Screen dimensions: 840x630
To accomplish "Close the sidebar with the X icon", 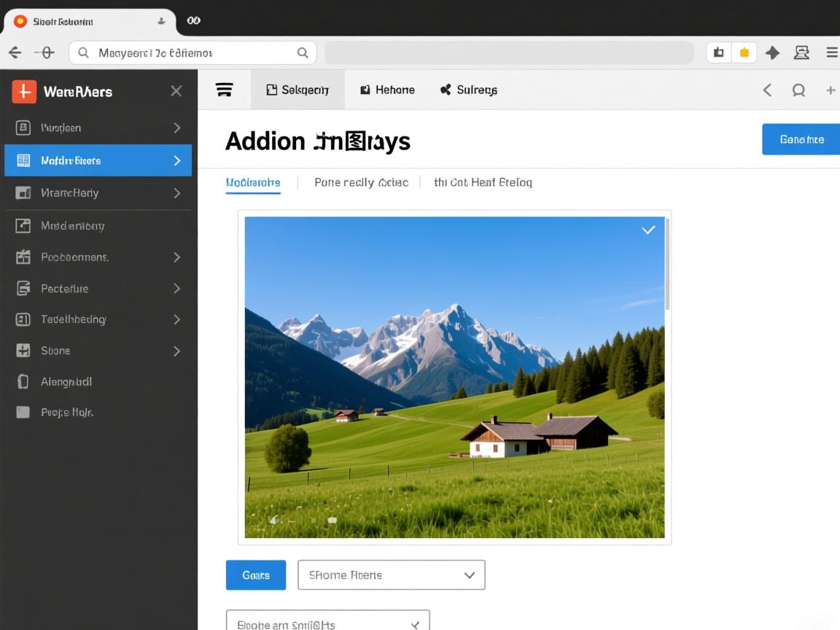I will click(x=176, y=91).
